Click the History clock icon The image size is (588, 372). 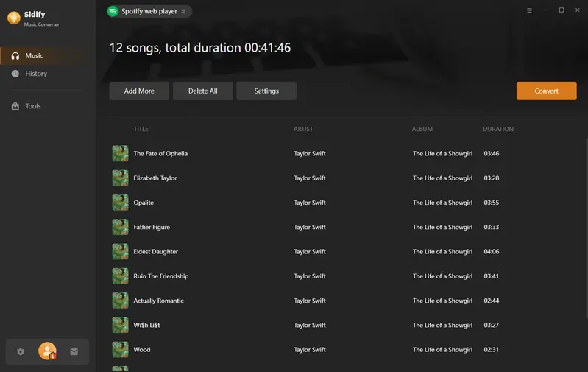pyautogui.click(x=15, y=74)
